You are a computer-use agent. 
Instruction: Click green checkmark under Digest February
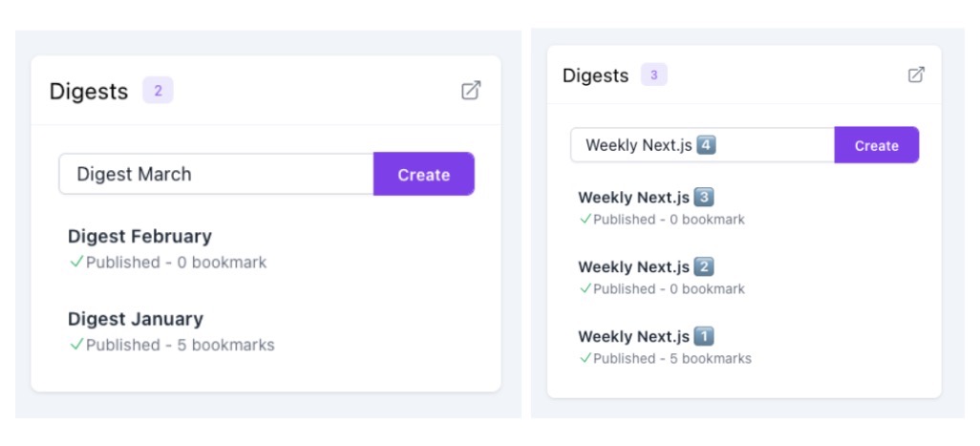point(76,262)
